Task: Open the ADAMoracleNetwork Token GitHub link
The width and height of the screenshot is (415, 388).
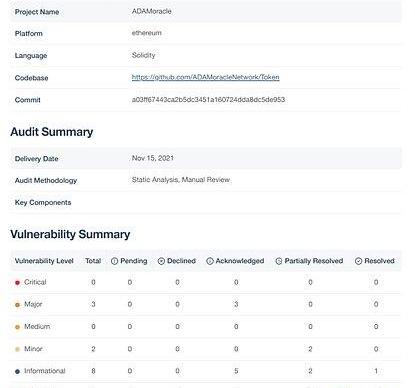Action: 206,77
